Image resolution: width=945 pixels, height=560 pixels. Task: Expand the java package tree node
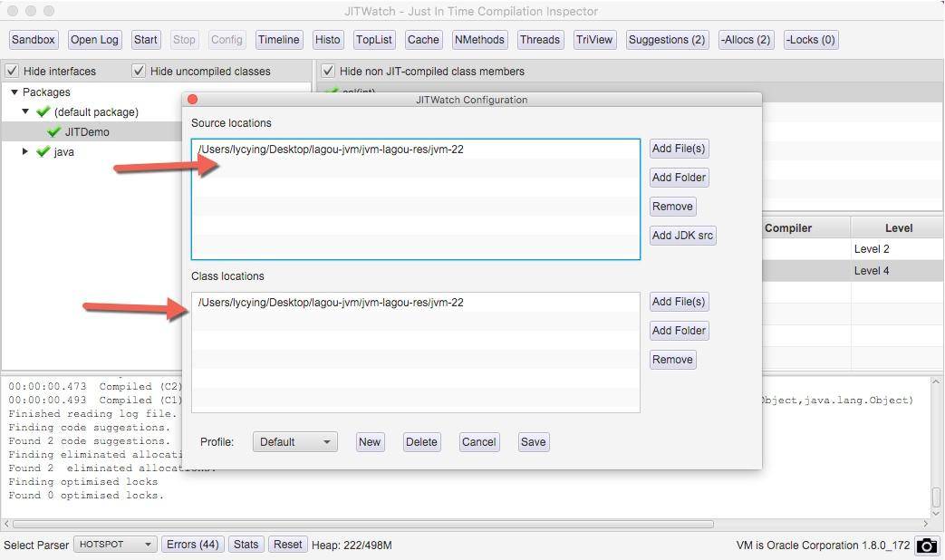click(x=25, y=152)
